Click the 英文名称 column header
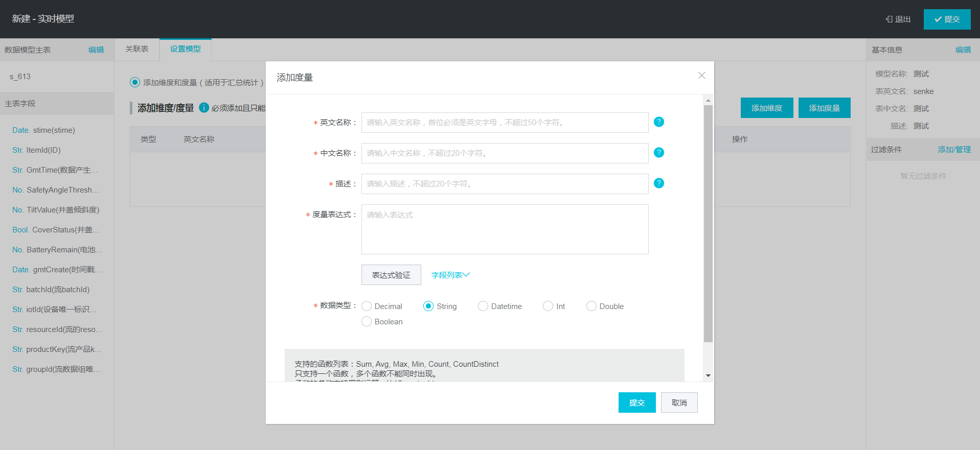980x450 pixels. pyautogui.click(x=199, y=139)
